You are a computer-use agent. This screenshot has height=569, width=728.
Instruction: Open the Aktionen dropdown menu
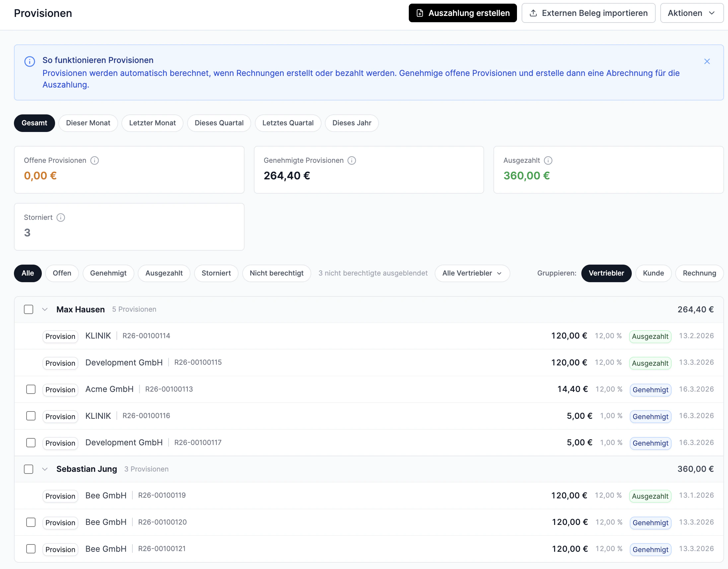pyautogui.click(x=691, y=13)
